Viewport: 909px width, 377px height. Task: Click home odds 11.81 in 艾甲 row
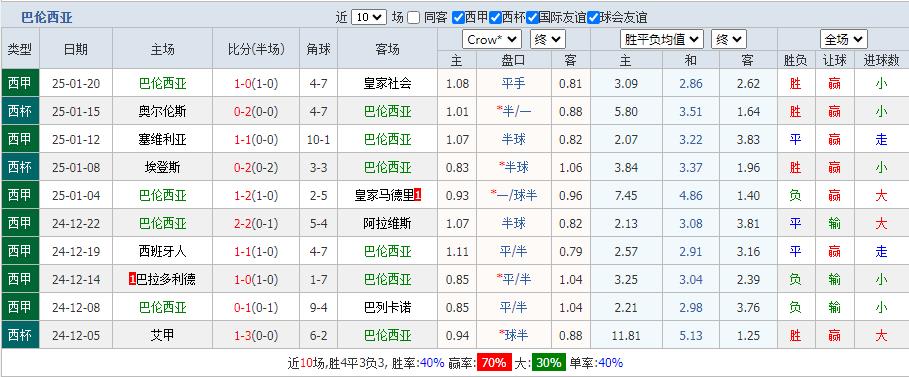point(626,335)
